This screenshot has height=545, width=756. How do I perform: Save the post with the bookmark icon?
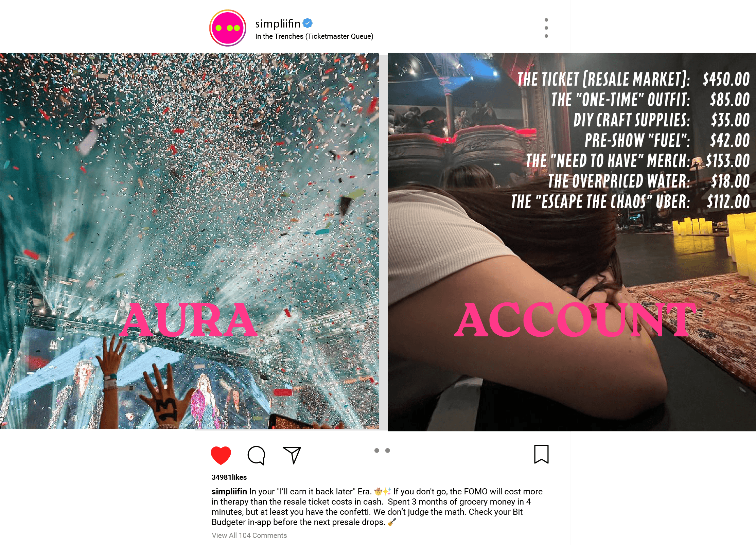pyautogui.click(x=541, y=454)
